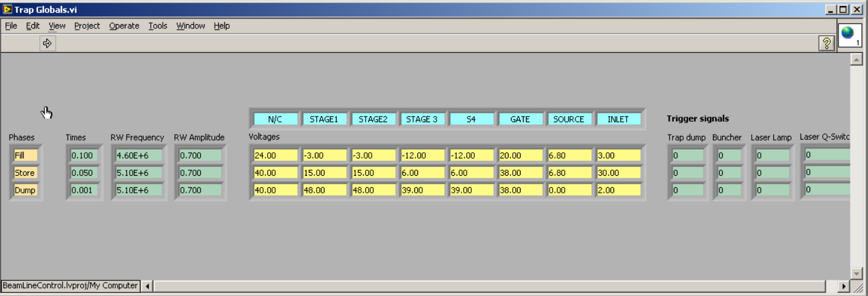Click the Voltages label
868x296 pixels.
coord(264,137)
